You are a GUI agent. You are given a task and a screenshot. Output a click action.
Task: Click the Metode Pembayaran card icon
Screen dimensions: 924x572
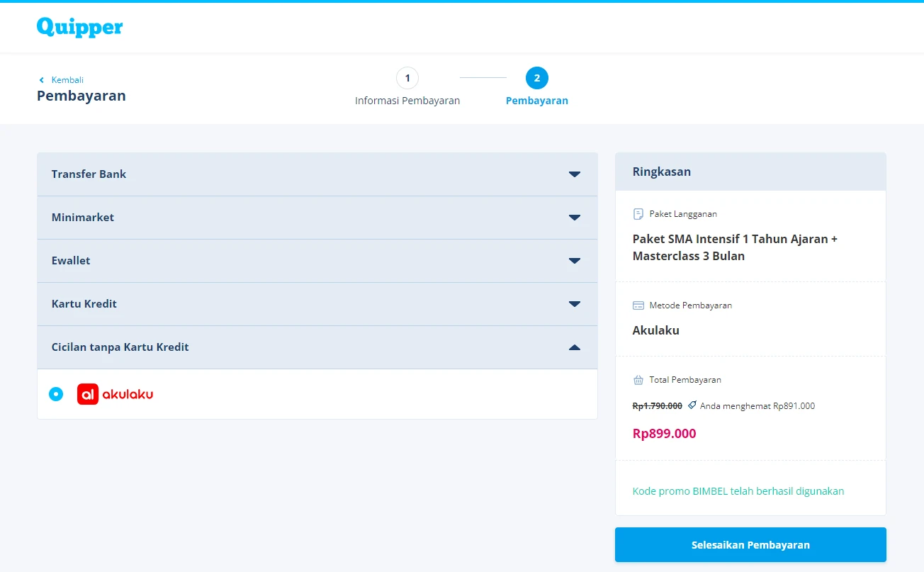click(638, 305)
